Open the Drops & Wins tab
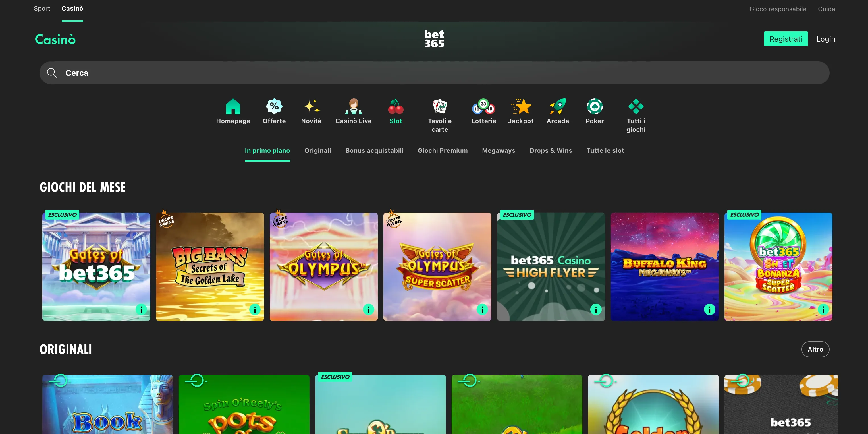This screenshot has height=434, width=868. point(551,150)
